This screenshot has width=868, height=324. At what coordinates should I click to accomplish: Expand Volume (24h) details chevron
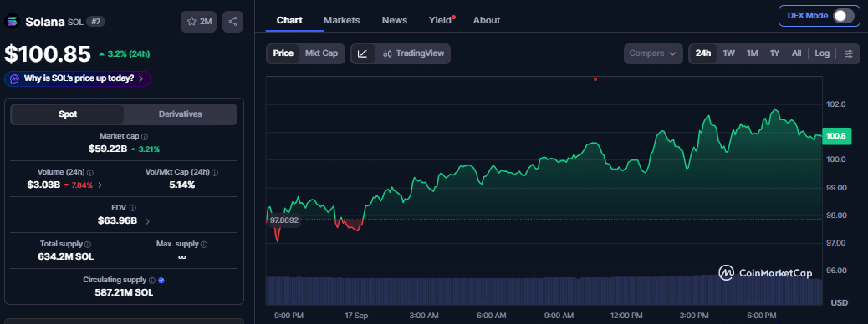point(100,185)
